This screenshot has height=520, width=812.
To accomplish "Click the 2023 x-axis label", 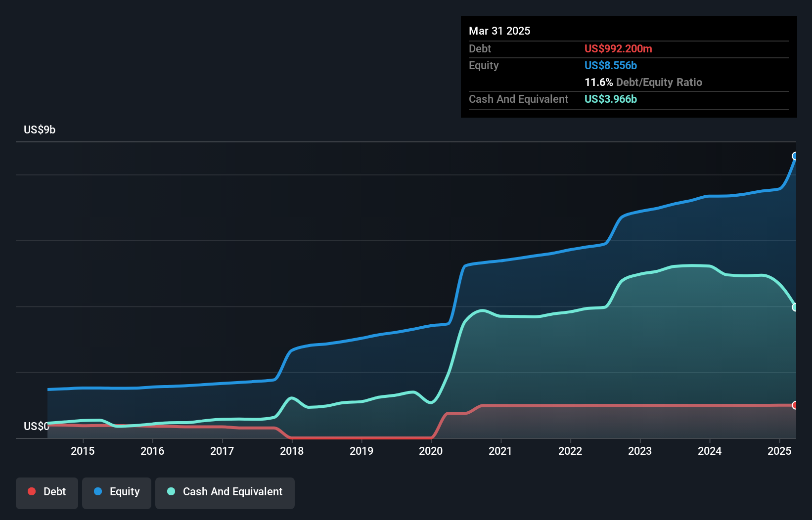I will tap(640, 451).
